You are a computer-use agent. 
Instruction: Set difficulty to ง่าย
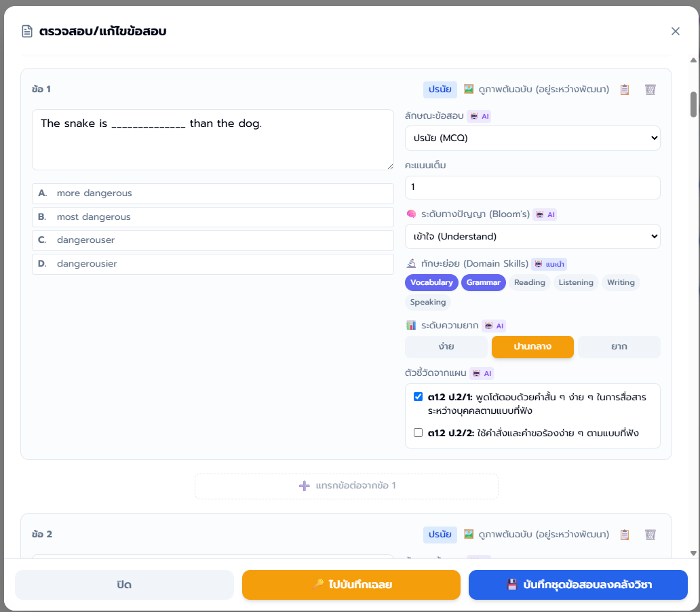click(446, 347)
